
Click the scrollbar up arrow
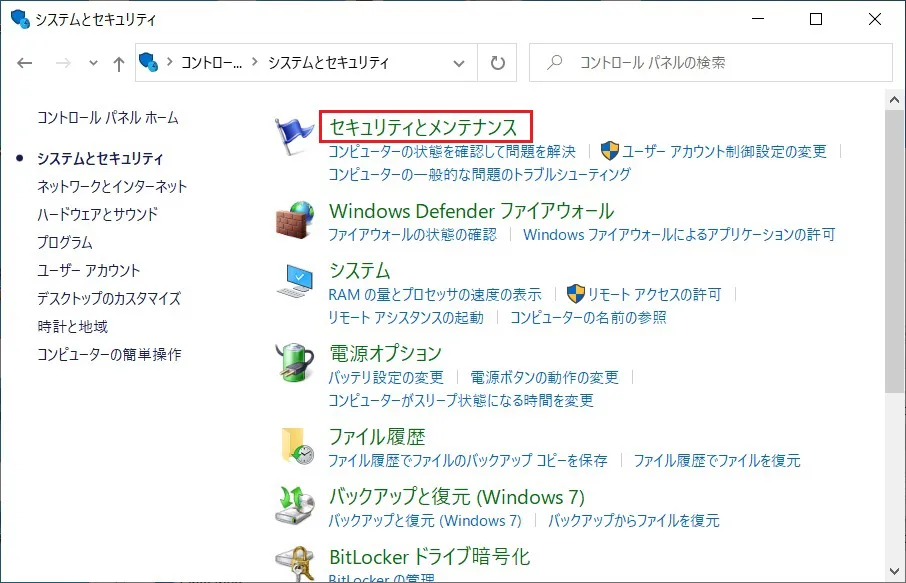click(x=894, y=99)
